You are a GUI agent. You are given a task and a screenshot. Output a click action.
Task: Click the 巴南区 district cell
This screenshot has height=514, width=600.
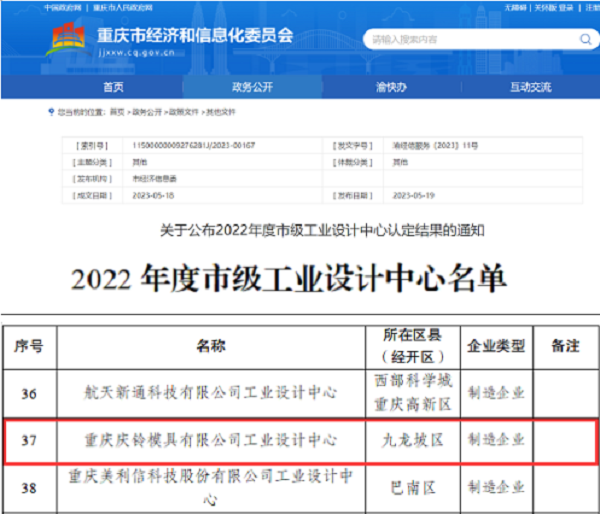coord(413,488)
